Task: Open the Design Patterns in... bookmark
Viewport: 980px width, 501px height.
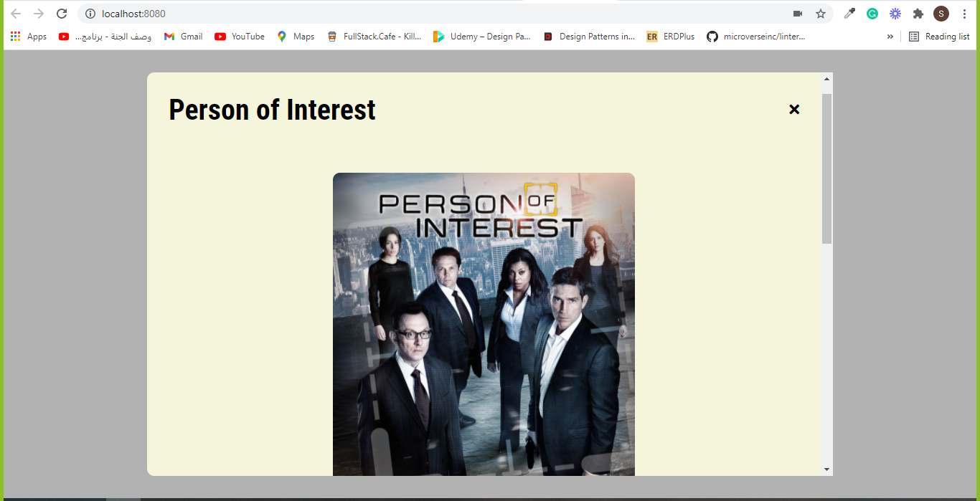Action: [x=589, y=37]
